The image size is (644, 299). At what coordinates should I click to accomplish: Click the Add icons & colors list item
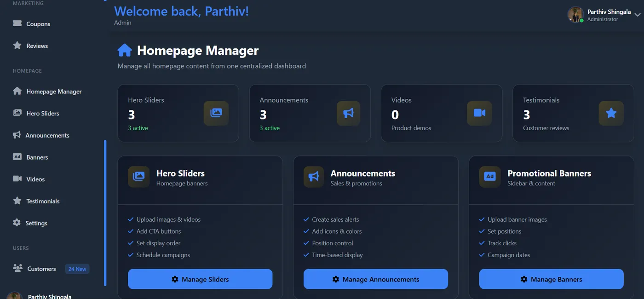[x=337, y=231]
